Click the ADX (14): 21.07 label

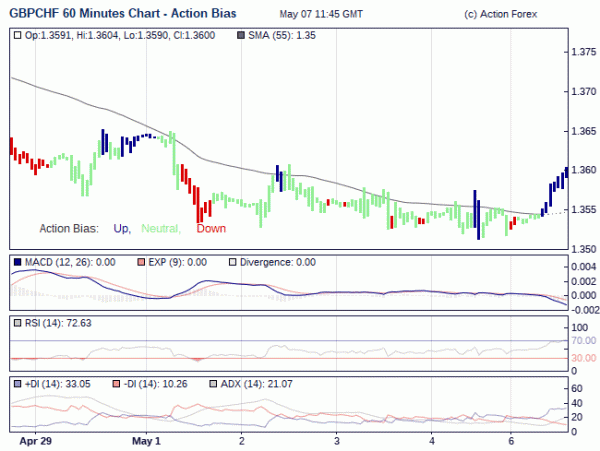click(x=256, y=384)
